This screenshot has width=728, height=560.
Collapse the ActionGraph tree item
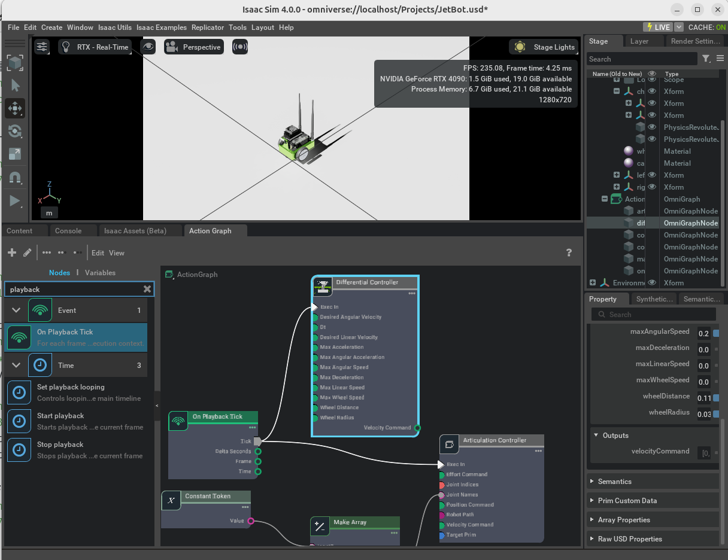pyautogui.click(x=605, y=199)
